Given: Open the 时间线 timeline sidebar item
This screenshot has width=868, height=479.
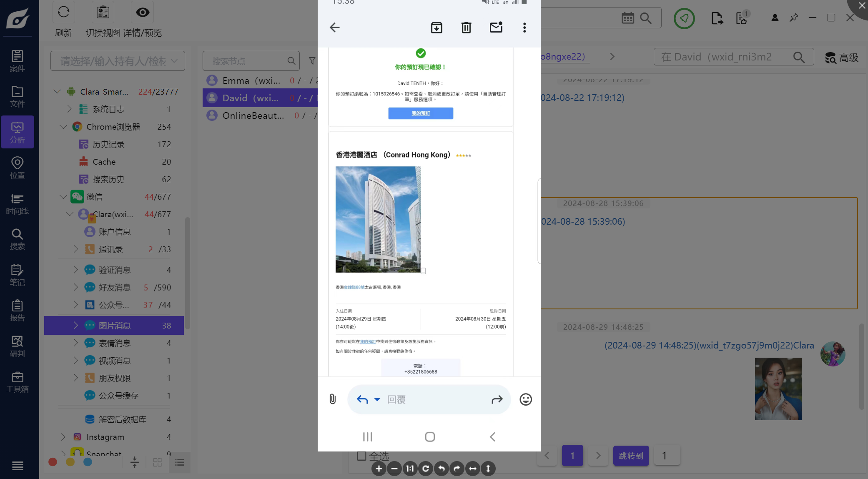Looking at the screenshot, I should tap(17, 204).
